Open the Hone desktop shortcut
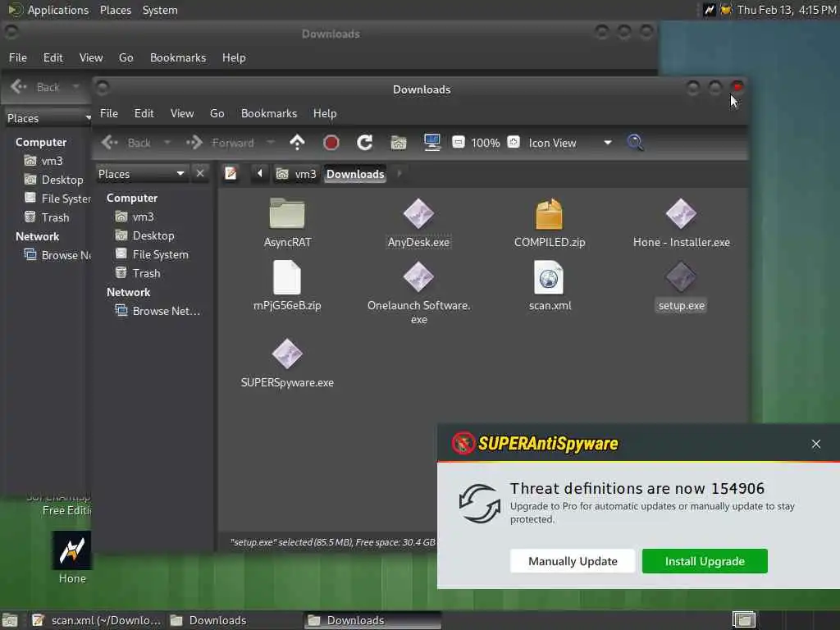The width and height of the screenshot is (840, 630). click(x=72, y=557)
